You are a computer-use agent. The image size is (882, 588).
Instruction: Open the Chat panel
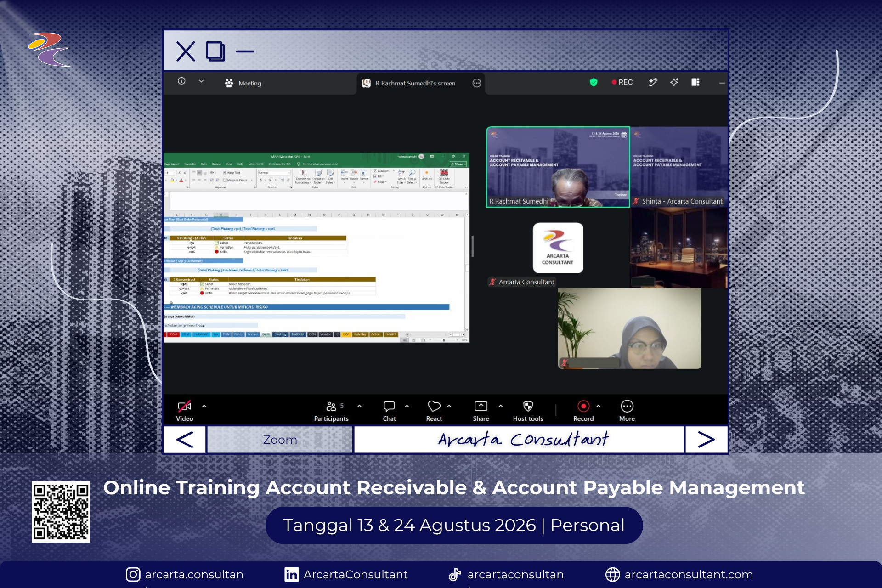point(389,411)
